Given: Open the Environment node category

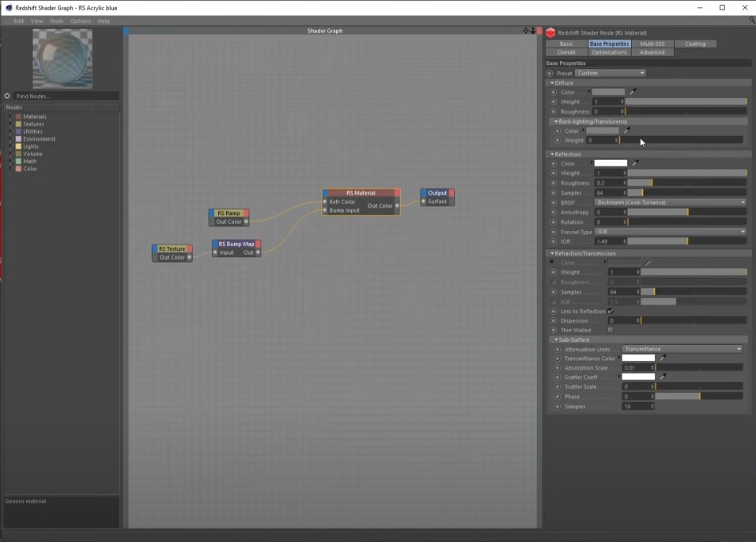Looking at the screenshot, I should [x=39, y=139].
